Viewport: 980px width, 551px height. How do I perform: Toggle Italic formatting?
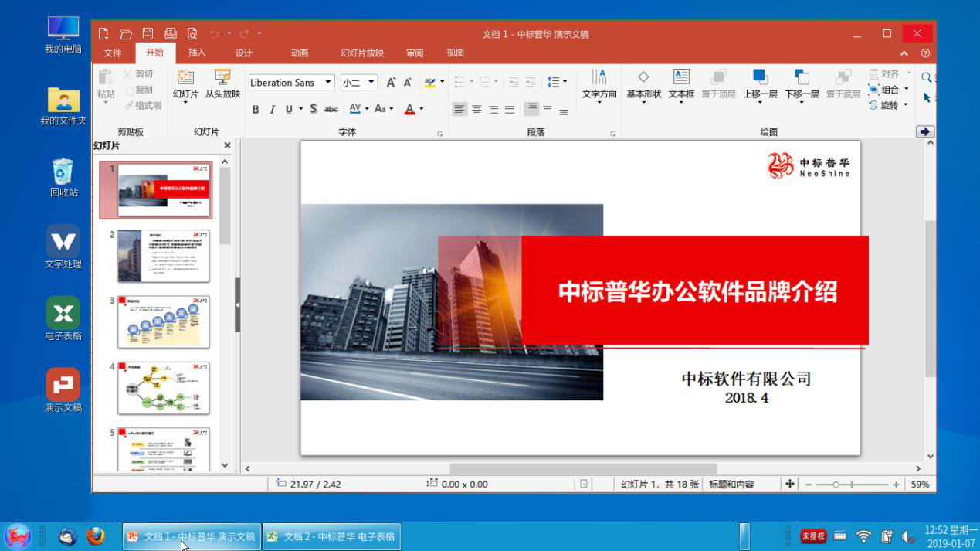point(272,110)
